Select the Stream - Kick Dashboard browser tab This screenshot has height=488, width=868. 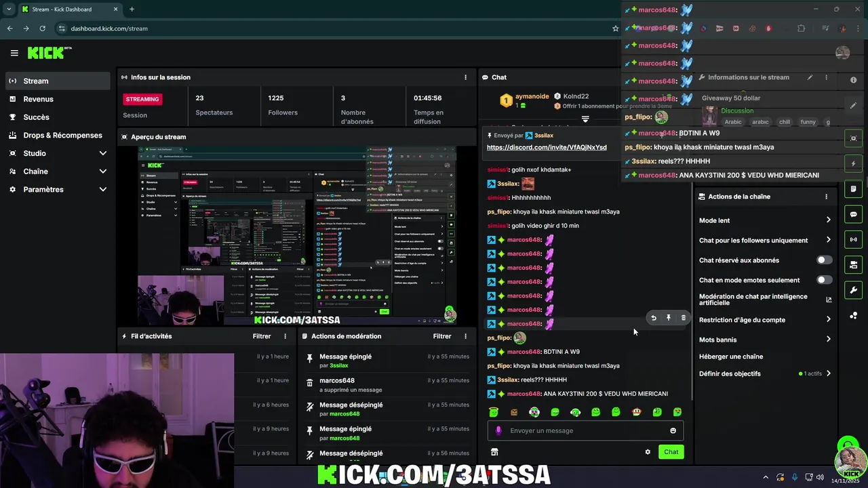[69, 9]
